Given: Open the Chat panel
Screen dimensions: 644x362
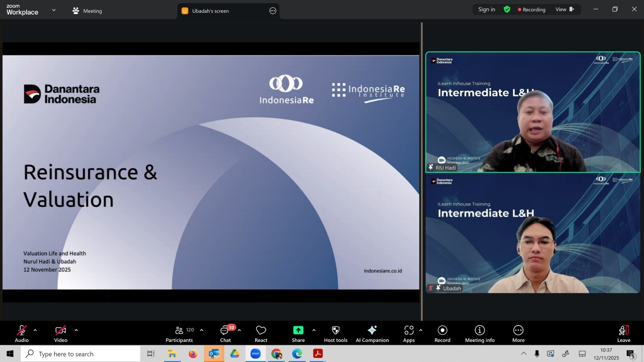Looking at the screenshot, I should pyautogui.click(x=225, y=333).
